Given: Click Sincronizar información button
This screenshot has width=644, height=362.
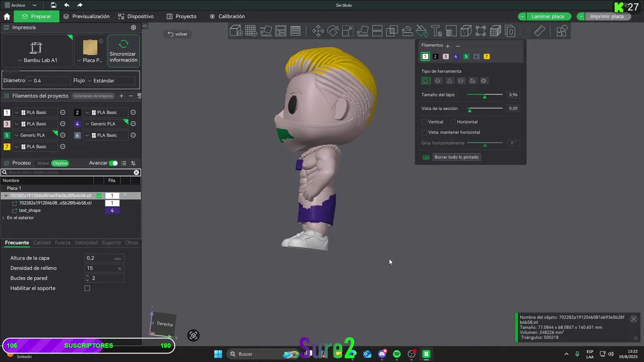Looking at the screenshot, I should pyautogui.click(x=123, y=51).
